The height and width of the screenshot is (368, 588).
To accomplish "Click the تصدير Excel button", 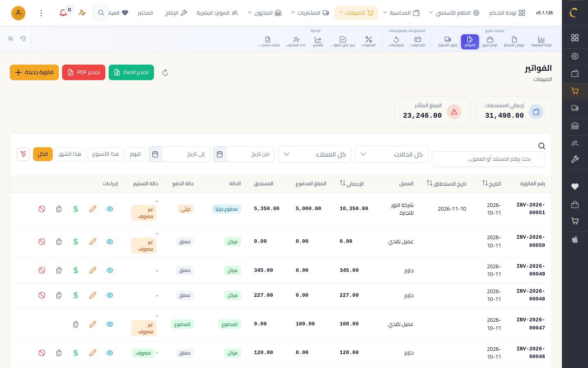I will point(131,72).
